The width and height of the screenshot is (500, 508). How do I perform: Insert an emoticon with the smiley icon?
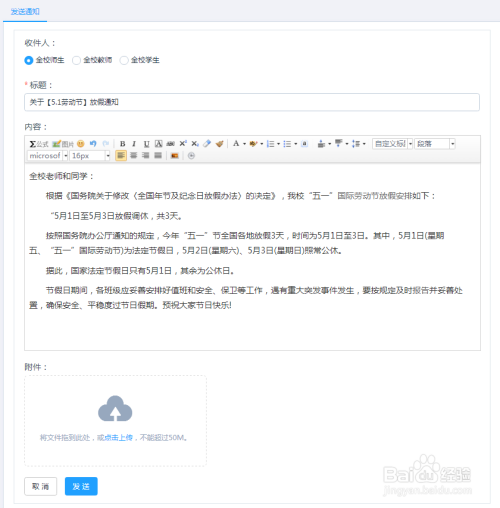[x=81, y=144]
